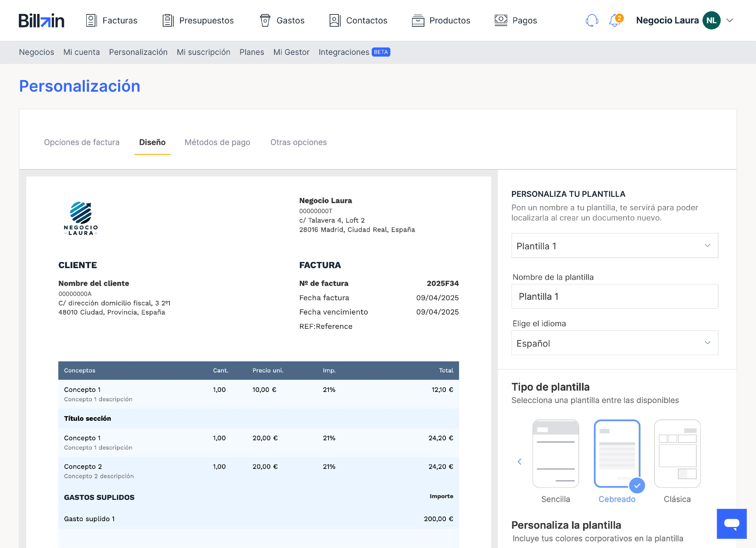Click the NL user avatar
This screenshot has width=756, height=548.
point(711,20)
